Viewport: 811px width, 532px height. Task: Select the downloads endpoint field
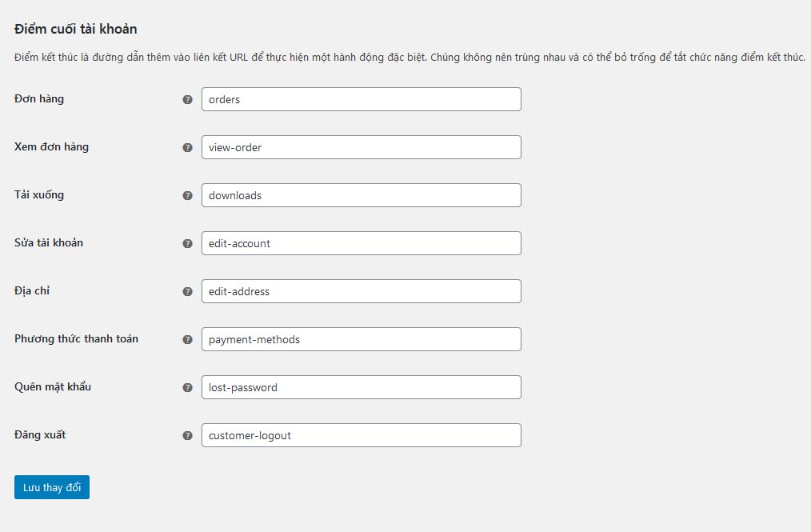[361, 195]
